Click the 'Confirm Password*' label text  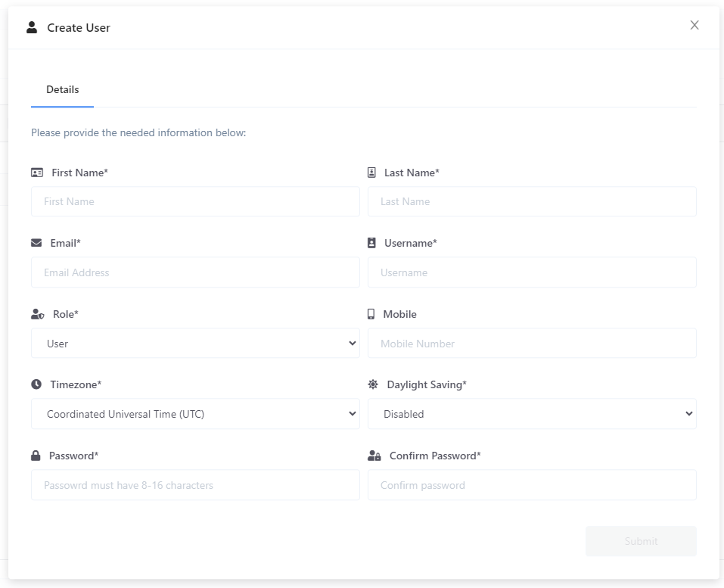[x=436, y=456]
